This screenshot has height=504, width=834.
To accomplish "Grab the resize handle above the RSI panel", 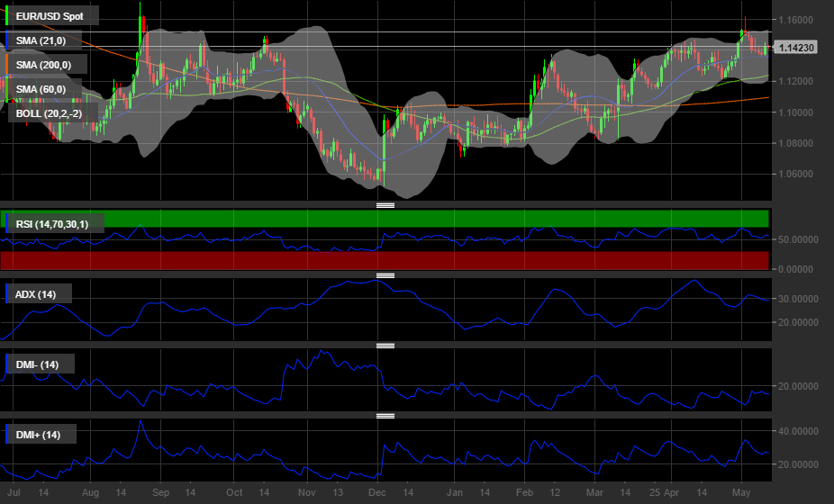I will point(385,205).
